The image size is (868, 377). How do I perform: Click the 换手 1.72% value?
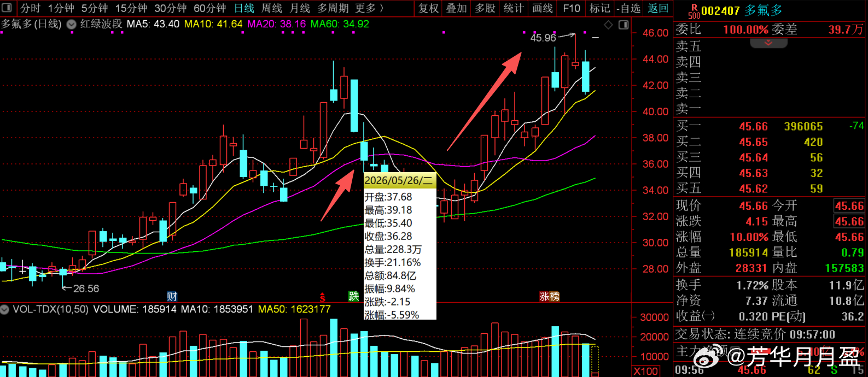click(x=752, y=285)
